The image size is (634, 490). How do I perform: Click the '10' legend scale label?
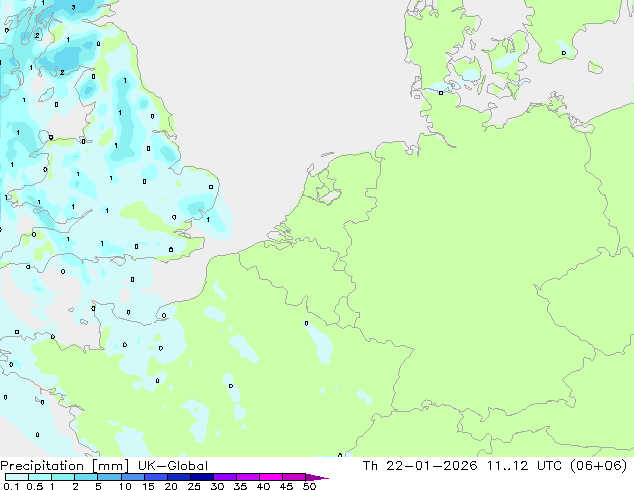[125, 486]
